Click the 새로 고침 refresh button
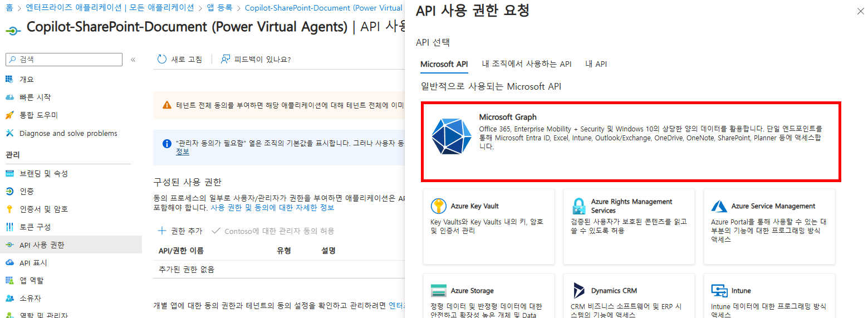The image size is (868, 318). tap(180, 60)
